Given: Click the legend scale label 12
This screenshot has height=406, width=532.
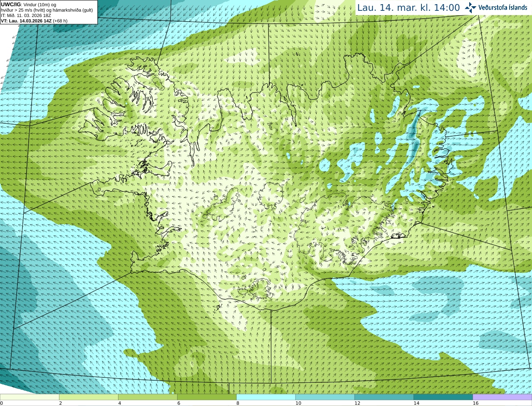Looking at the screenshot, I should 357,403.
